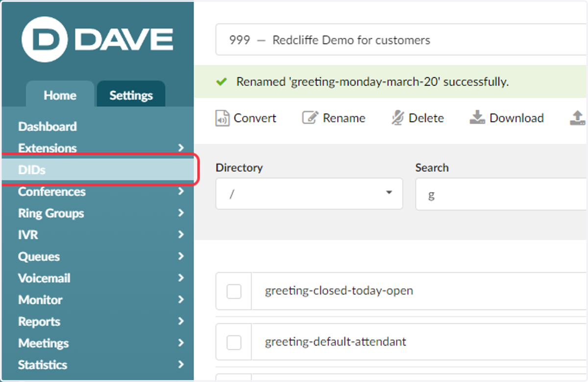This screenshot has height=382, width=588.
Task: Expand the Voicemail submenu arrow
Action: click(x=181, y=278)
